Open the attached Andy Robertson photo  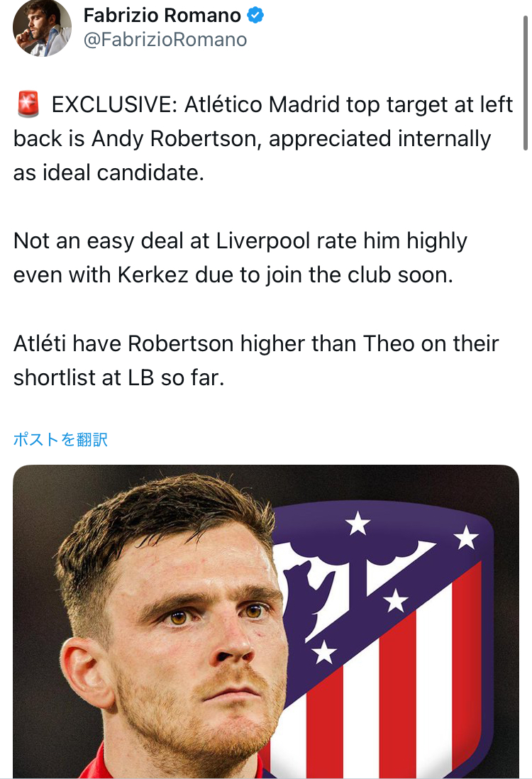(266, 621)
